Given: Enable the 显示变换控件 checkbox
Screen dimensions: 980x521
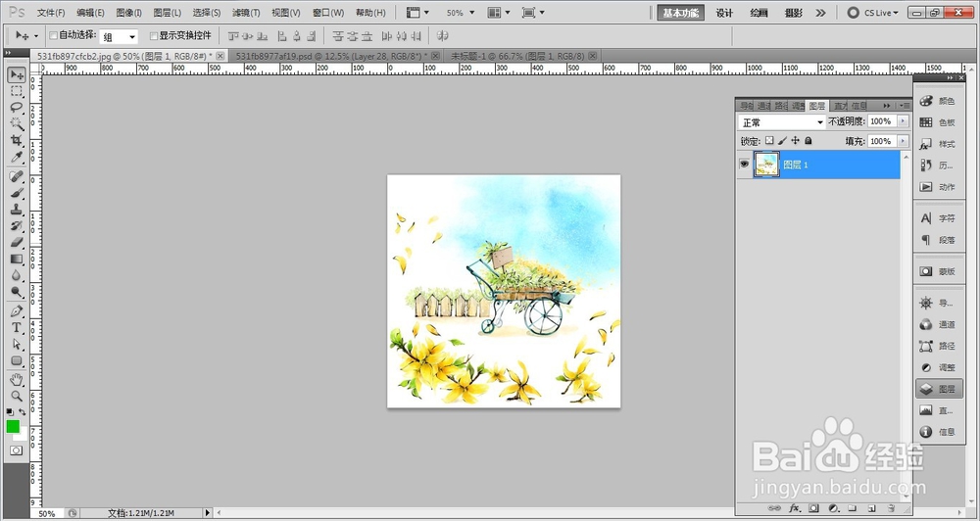Looking at the screenshot, I should tap(154, 35).
